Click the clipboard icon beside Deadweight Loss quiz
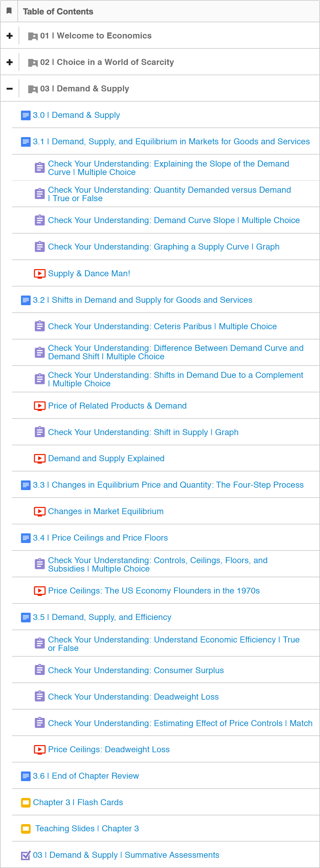Viewport: 320px width, 868px height. pyautogui.click(x=39, y=697)
